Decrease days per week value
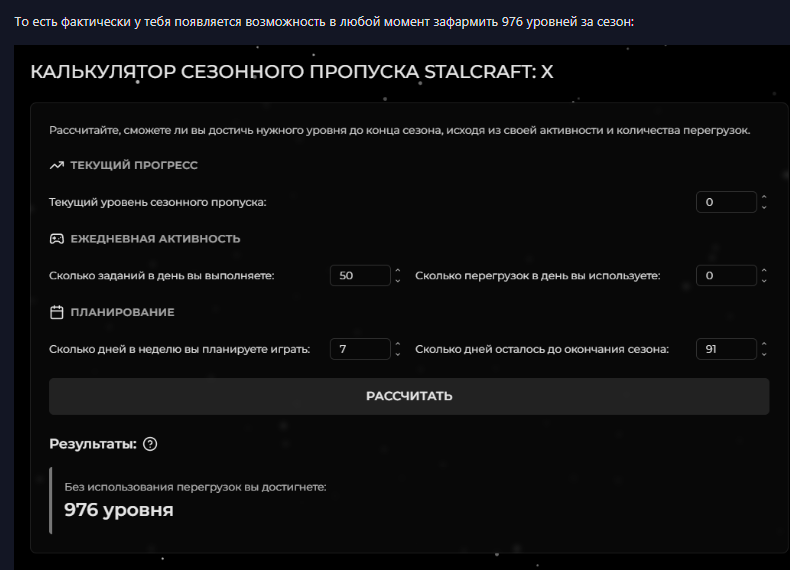The image size is (790, 570). click(398, 354)
